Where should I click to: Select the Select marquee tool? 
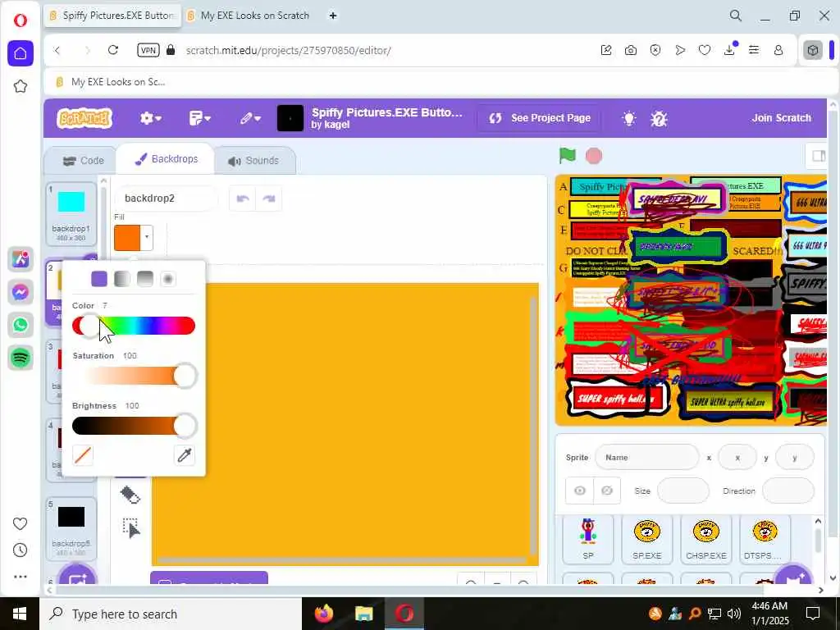point(130,527)
